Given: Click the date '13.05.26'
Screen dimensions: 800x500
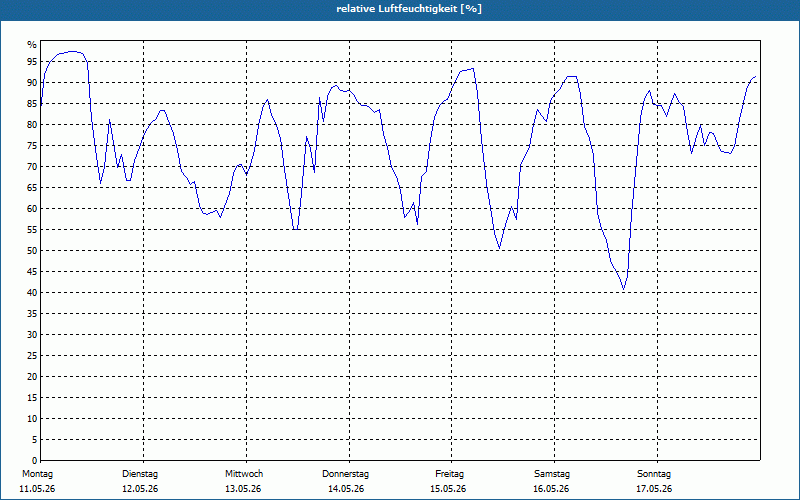Looking at the screenshot, I should pos(243,489).
